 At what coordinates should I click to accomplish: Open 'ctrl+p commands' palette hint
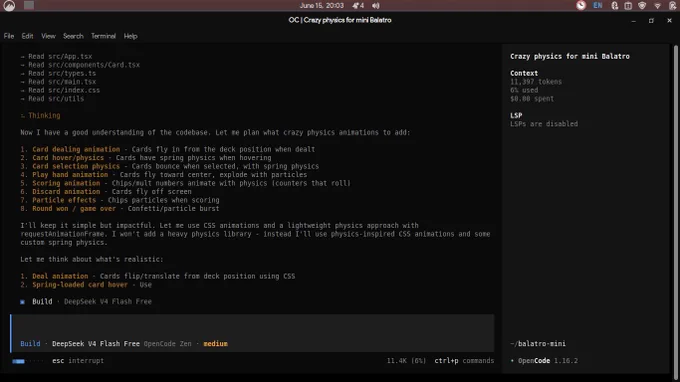(x=464, y=360)
